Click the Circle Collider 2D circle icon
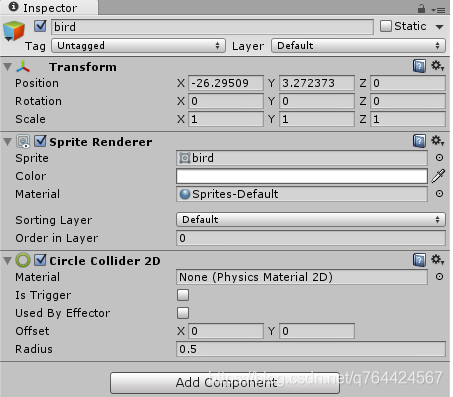This screenshot has width=453, height=397. tap(23, 260)
